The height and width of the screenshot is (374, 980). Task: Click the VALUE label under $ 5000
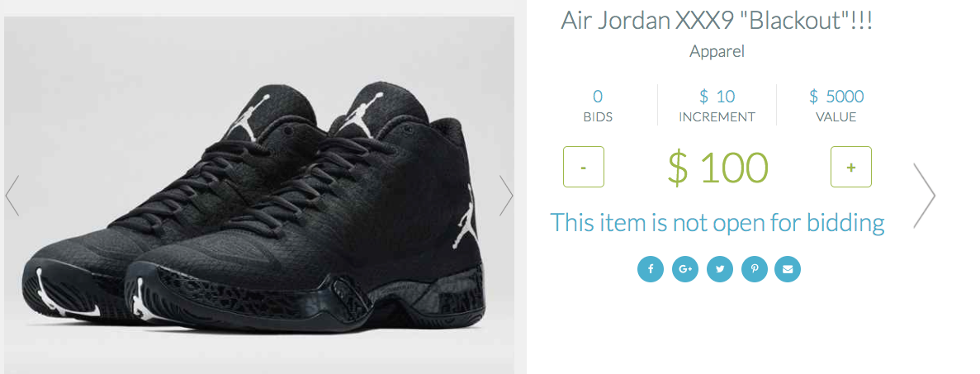coord(836,117)
